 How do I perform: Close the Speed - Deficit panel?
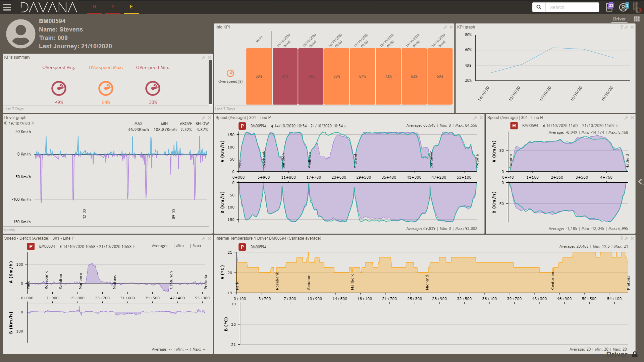pyautogui.click(x=210, y=238)
